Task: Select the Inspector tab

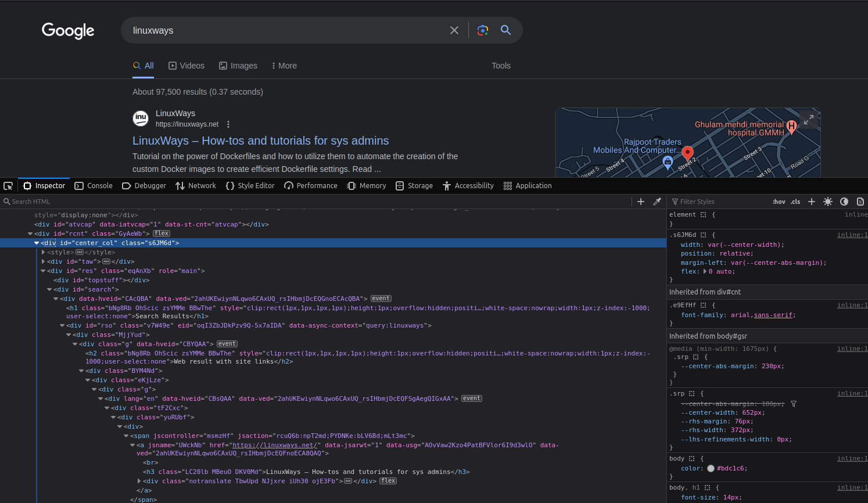Action: pyautogui.click(x=44, y=186)
